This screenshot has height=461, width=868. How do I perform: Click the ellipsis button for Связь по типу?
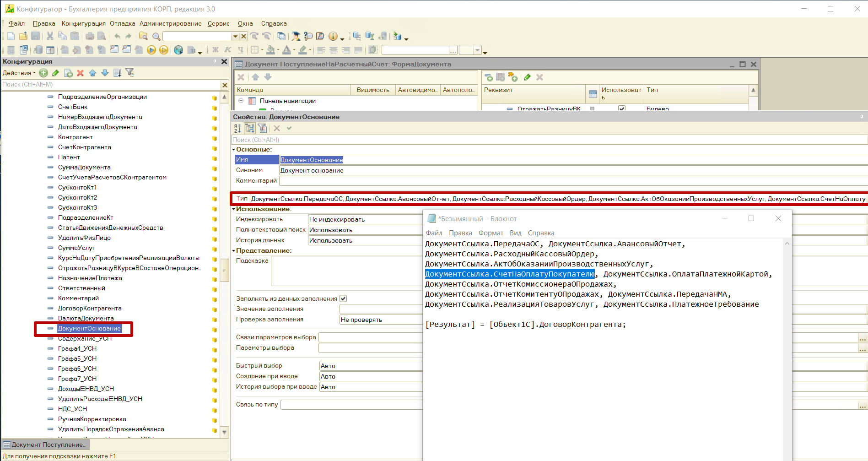(x=863, y=405)
